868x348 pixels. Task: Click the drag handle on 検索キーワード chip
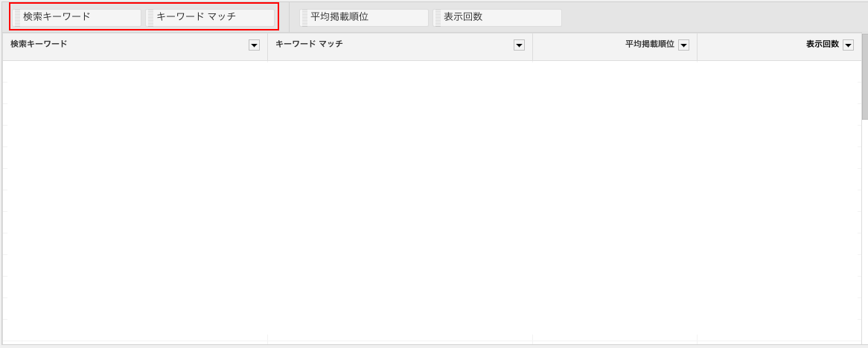coord(17,18)
